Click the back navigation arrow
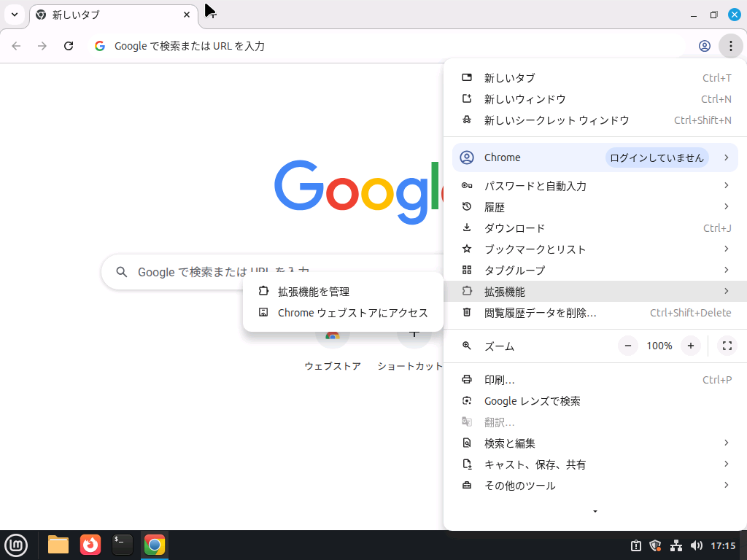747x560 pixels. pos(16,45)
